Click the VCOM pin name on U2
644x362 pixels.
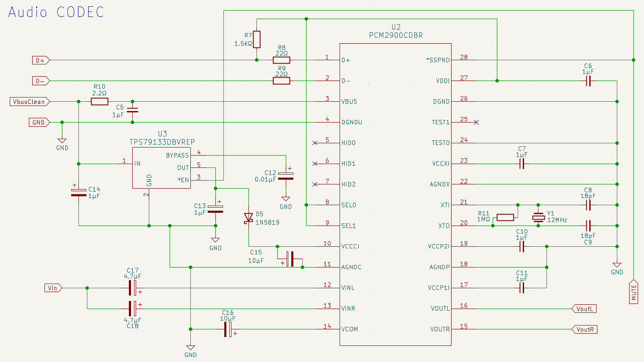(x=350, y=329)
